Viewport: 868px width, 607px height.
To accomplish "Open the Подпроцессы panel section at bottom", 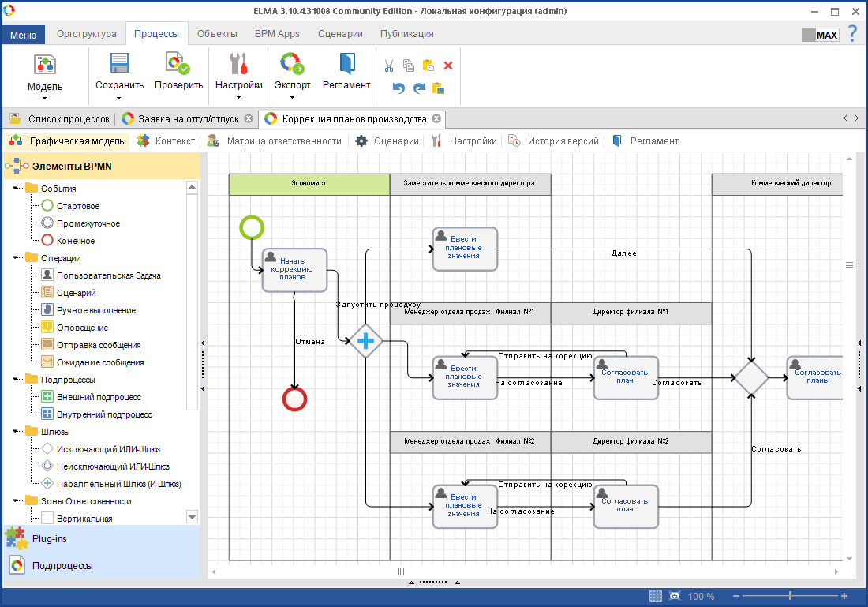I will 101,565.
